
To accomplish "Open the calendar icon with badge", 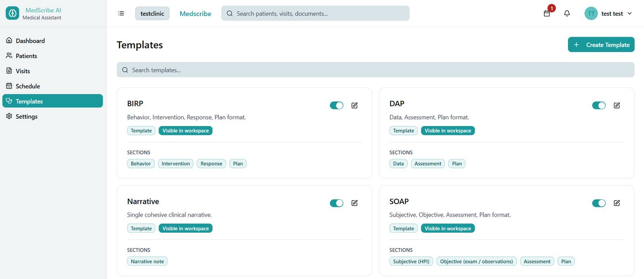I will coord(547,13).
